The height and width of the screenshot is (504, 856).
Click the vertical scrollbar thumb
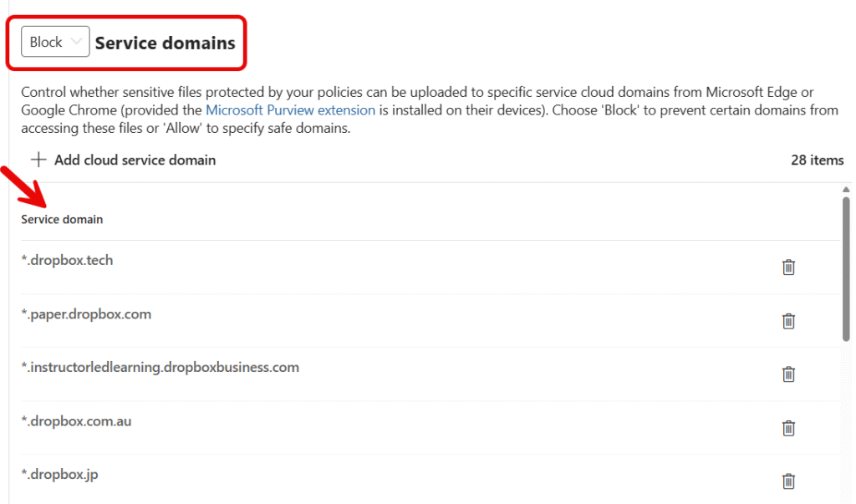[x=846, y=268]
